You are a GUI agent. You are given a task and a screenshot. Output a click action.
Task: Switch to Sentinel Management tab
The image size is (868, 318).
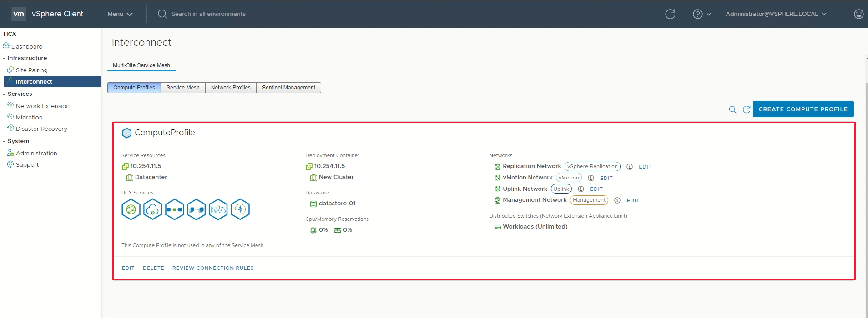288,88
